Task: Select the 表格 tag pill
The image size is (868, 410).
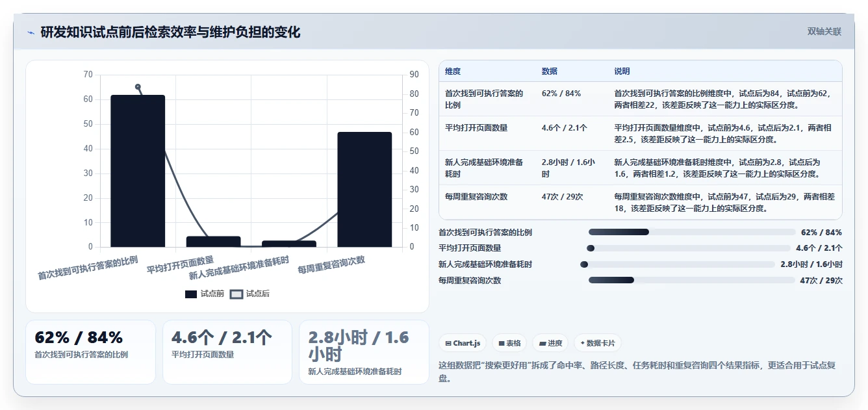Action: pyautogui.click(x=509, y=343)
